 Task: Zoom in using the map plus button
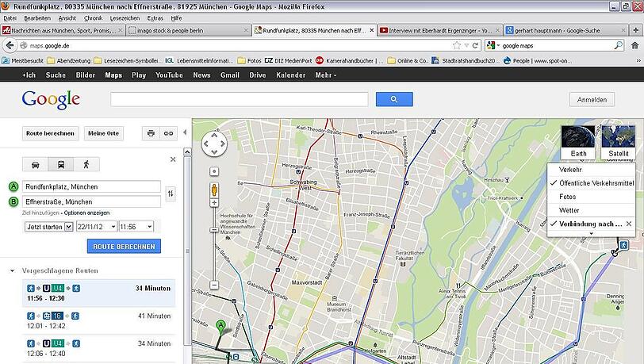214,202
